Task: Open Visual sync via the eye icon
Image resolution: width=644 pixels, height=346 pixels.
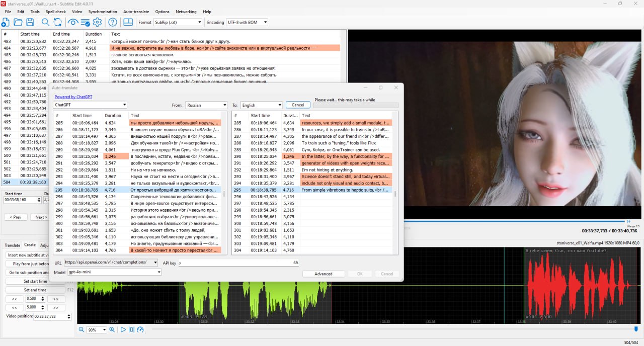Action: tap(73, 22)
